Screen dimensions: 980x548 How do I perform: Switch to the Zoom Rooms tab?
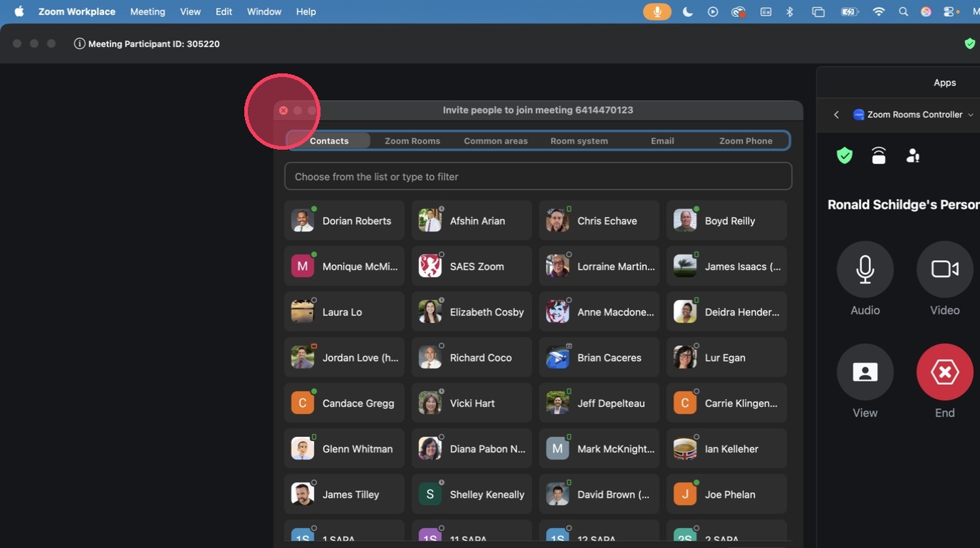tap(412, 140)
